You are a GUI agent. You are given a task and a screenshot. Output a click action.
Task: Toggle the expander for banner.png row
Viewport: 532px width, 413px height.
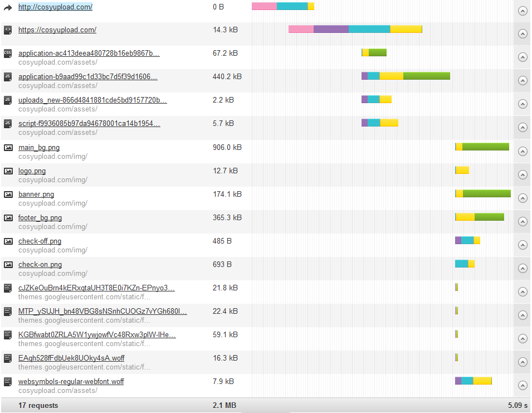point(523,198)
